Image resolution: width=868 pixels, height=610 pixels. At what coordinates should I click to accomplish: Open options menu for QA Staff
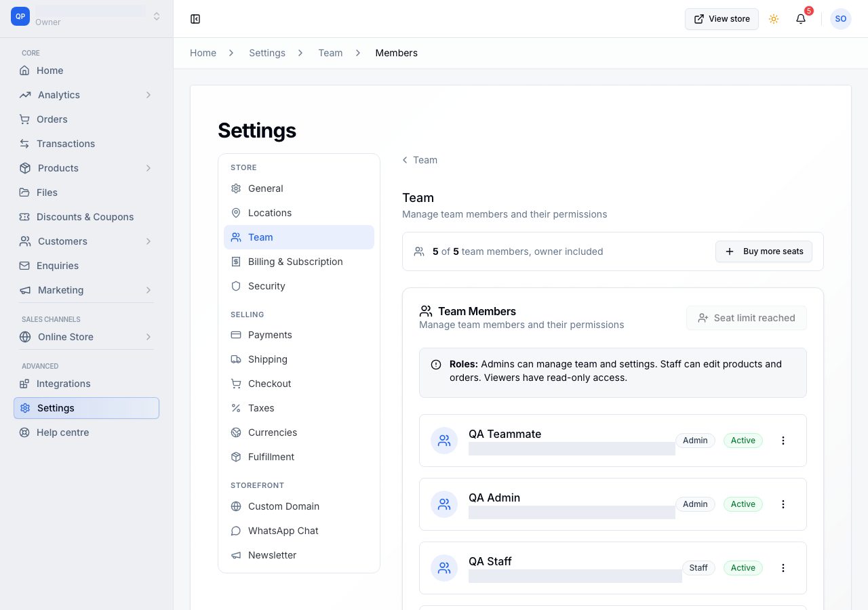(x=783, y=568)
